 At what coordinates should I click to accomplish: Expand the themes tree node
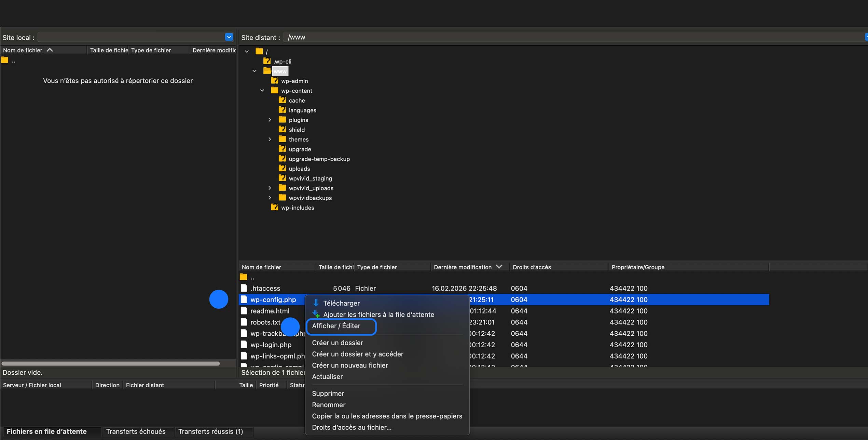[x=270, y=139]
